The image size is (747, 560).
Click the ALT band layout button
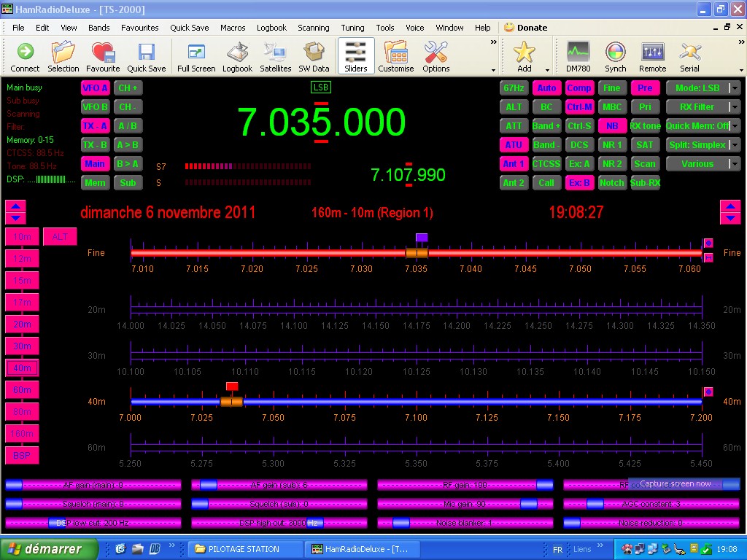[60, 237]
